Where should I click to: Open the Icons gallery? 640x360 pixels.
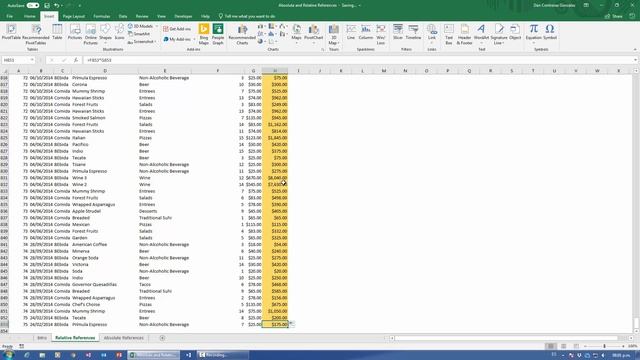point(119,32)
